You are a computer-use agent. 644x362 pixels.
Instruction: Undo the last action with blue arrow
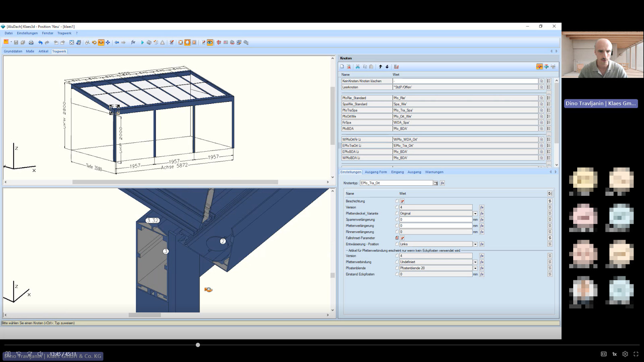click(40, 42)
